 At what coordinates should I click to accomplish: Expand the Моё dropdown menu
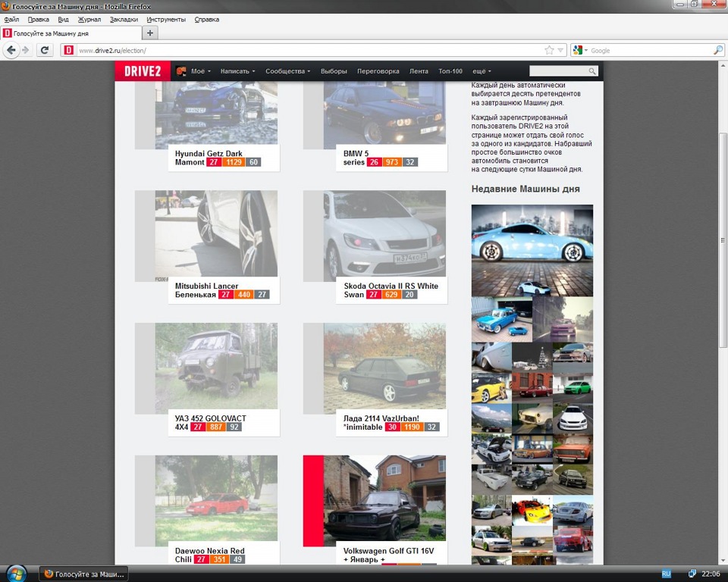pyautogui.click(x=200, y=71)
